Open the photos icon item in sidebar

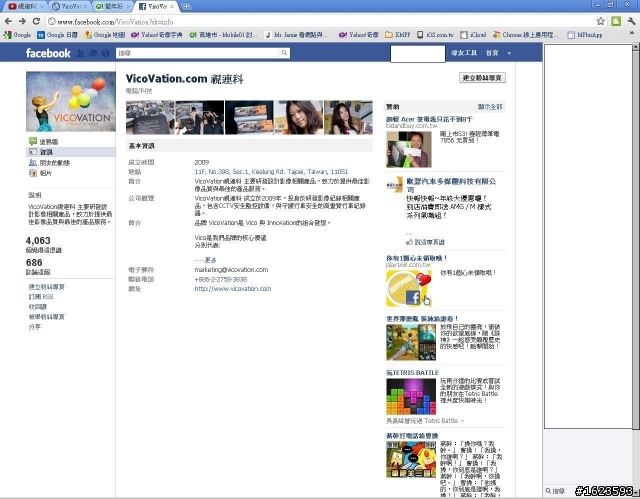pyautogui.click(x=33, y=173)
